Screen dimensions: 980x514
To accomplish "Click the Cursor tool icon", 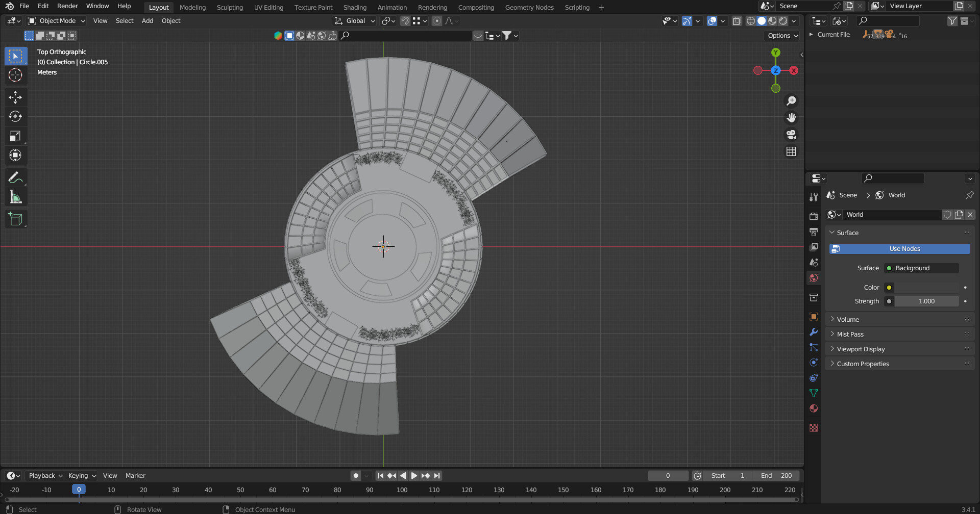I will click(x=15, y=75).
